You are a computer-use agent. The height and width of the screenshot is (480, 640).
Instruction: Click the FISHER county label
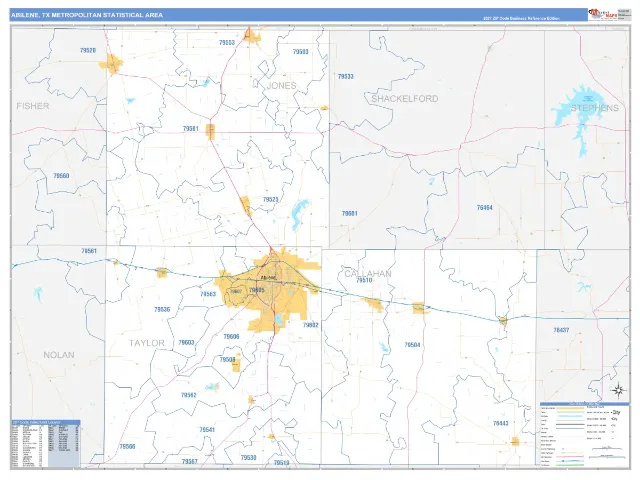[33, 106]
